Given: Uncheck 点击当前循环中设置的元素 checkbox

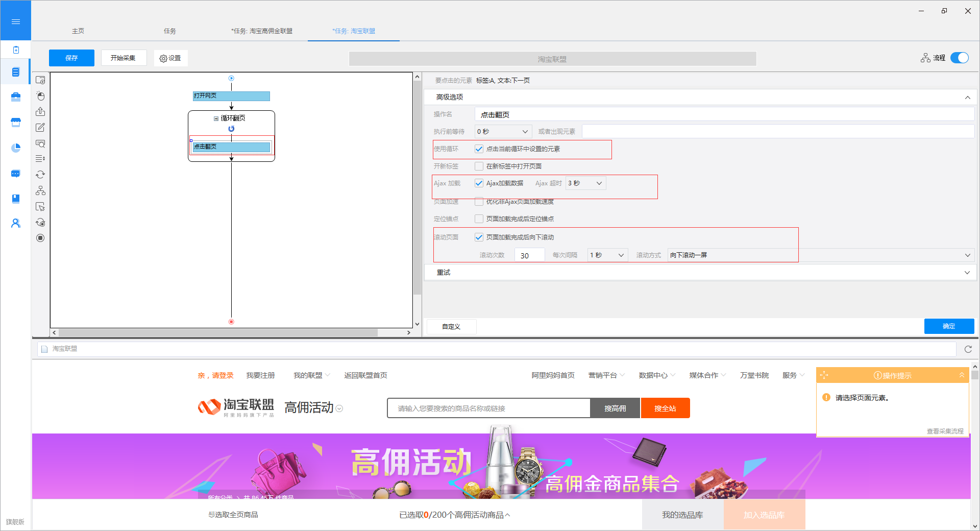Looking at the screenshot, I should pos(479,149).
